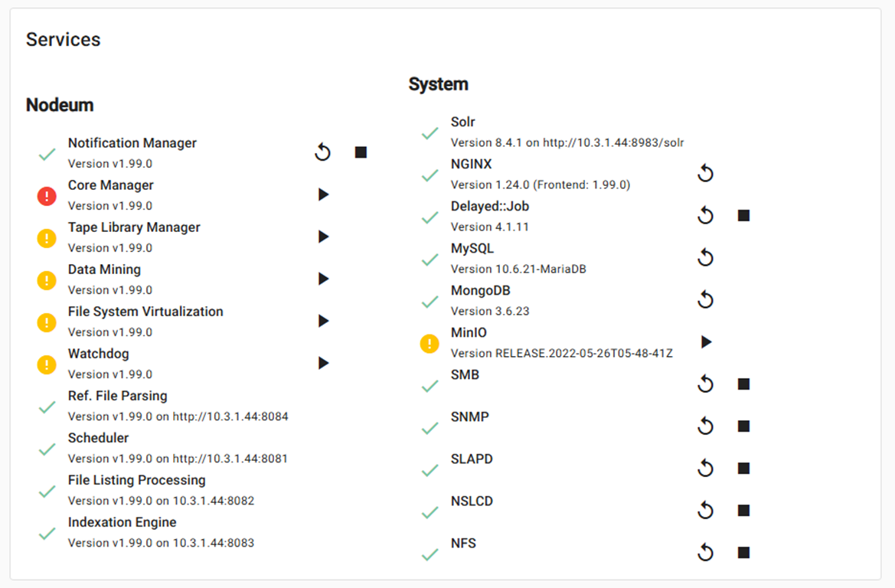
Task: Start the Data Mining service
Action: tap(323, 279)
